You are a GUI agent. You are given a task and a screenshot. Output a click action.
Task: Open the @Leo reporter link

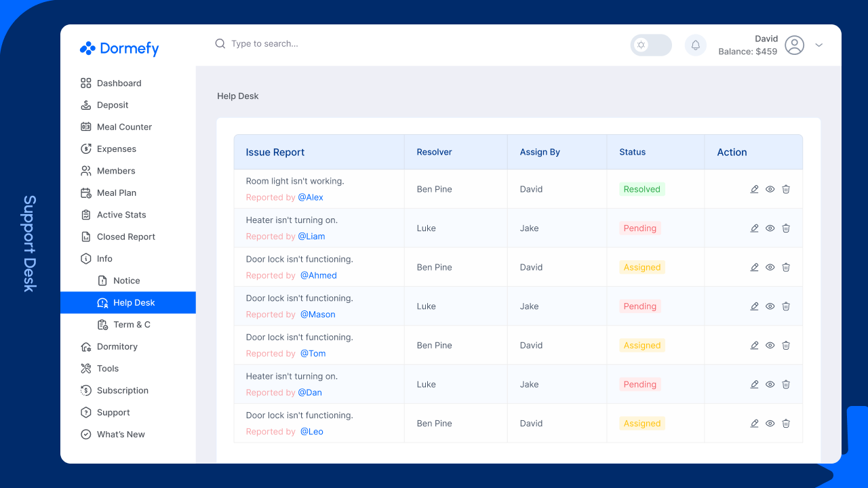pyautogui.click(x=312, y=432)
